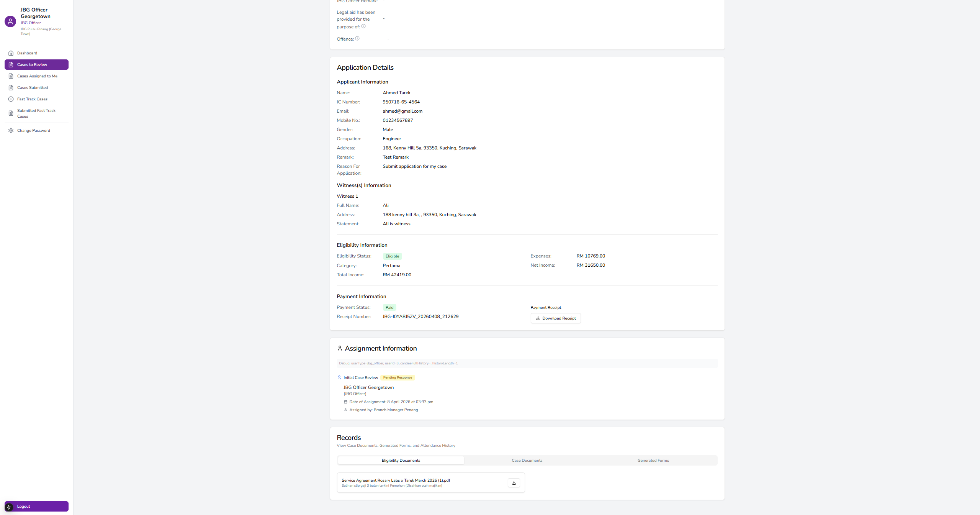Open Submitted Fast Track Cases menu item
This screenshot has height=515, width=980.
click(36, 113)
